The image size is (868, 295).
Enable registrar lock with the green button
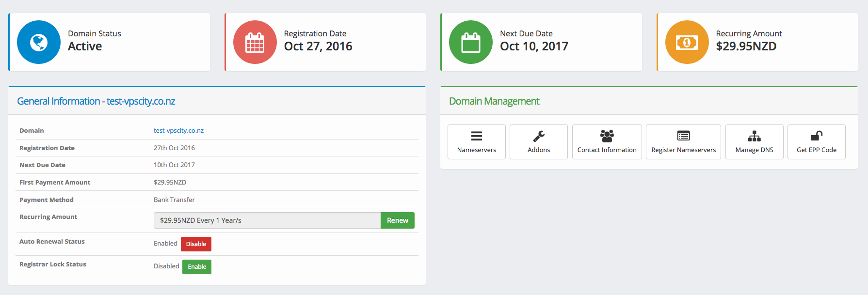pyautogui.click(x=197, y=267)
